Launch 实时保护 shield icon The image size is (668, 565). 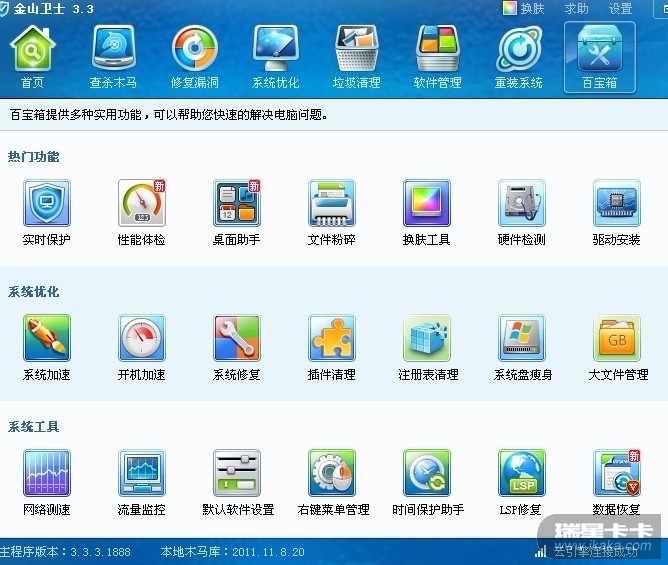click(x=47, y=203)
